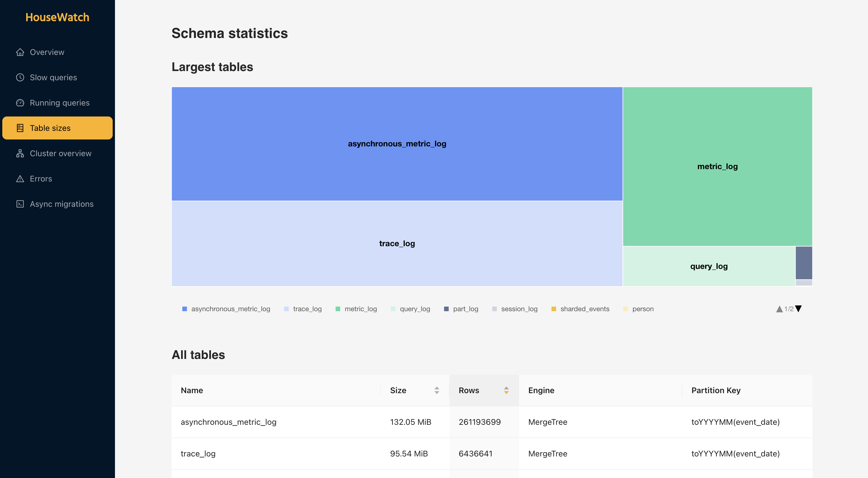The height and width of the screenshot is (478, 868).
Task: Toggle trace_log series in the legend
Action: tap(307, 309)
